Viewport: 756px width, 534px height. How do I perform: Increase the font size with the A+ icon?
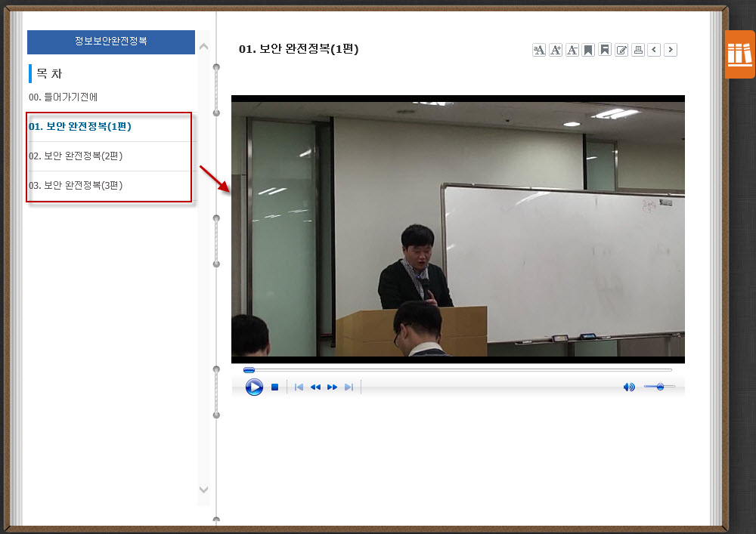click(556, 50)
